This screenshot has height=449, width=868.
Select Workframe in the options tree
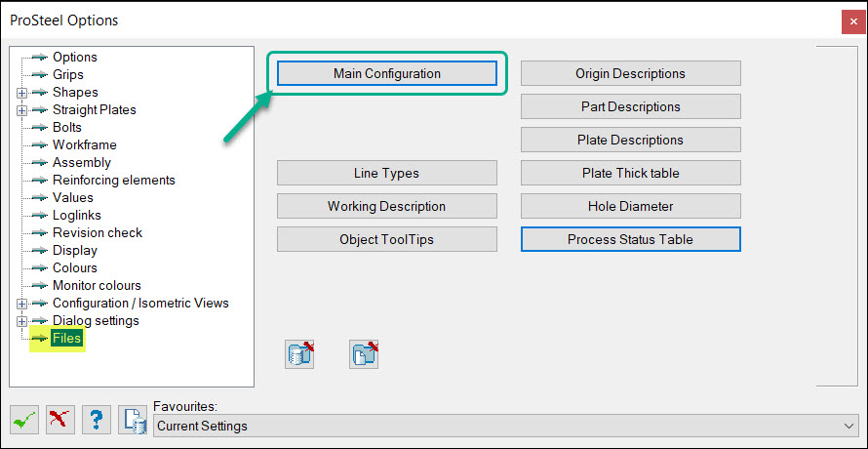85,145
